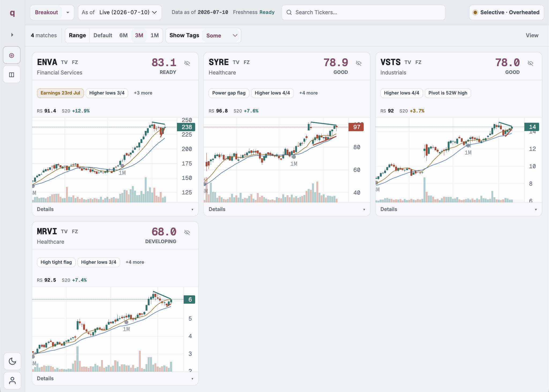Click VSTS Higher lows 4/4 tag
Image resolution: width=549 pixels, height=392 pixels.
click(401, 93)
